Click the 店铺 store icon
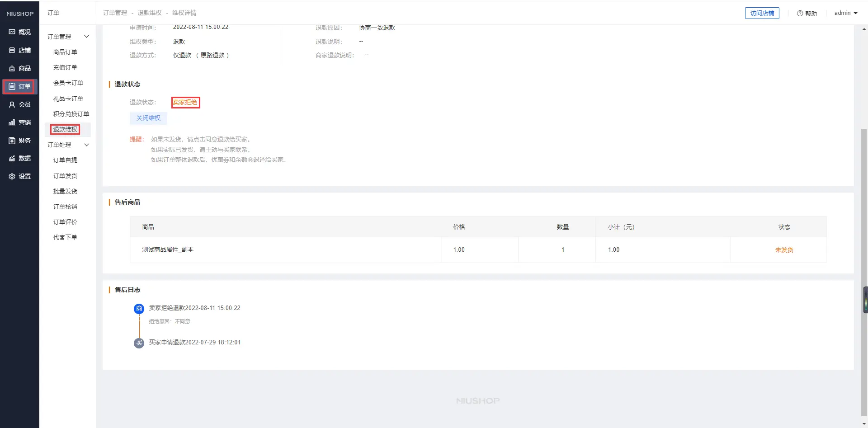The height and width of the screenshot is (428, 868). [12, 50]
